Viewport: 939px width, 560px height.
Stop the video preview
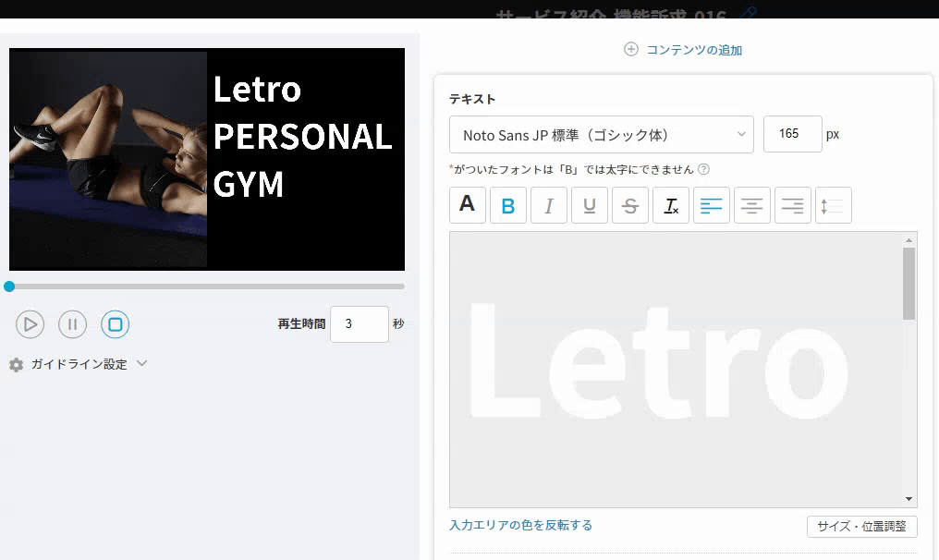pyautogui.click(x=116, y=324)
